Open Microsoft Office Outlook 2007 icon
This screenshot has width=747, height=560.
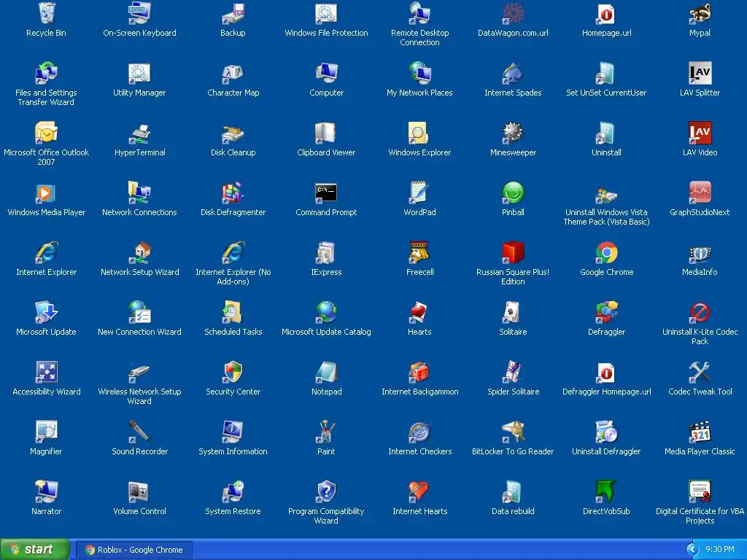click(46, 133)
